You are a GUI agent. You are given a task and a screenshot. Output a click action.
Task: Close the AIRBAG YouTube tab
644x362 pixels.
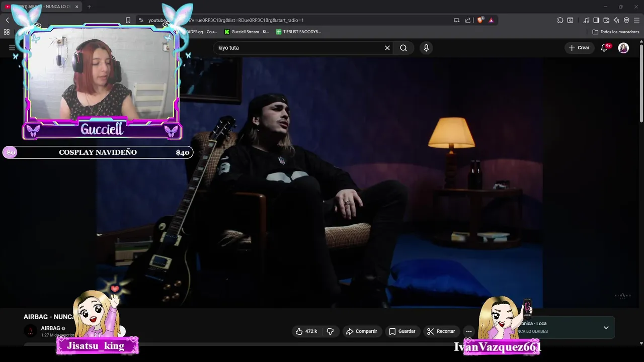point(76,7)
